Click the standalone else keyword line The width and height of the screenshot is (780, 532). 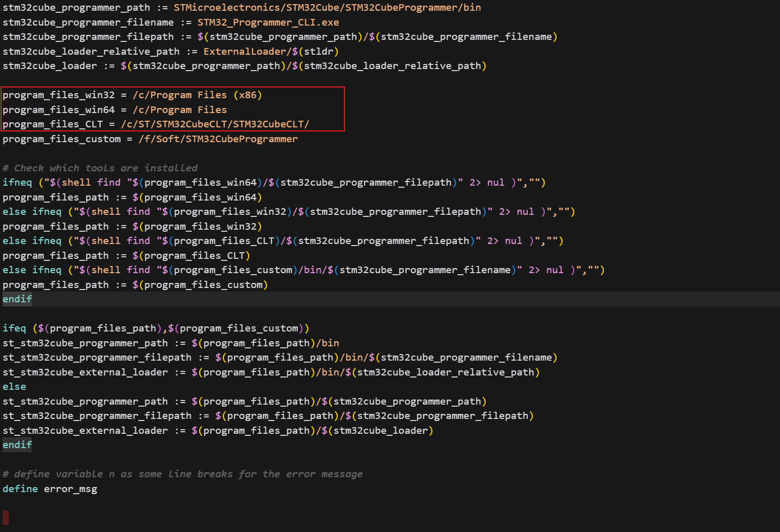point(14,387)
